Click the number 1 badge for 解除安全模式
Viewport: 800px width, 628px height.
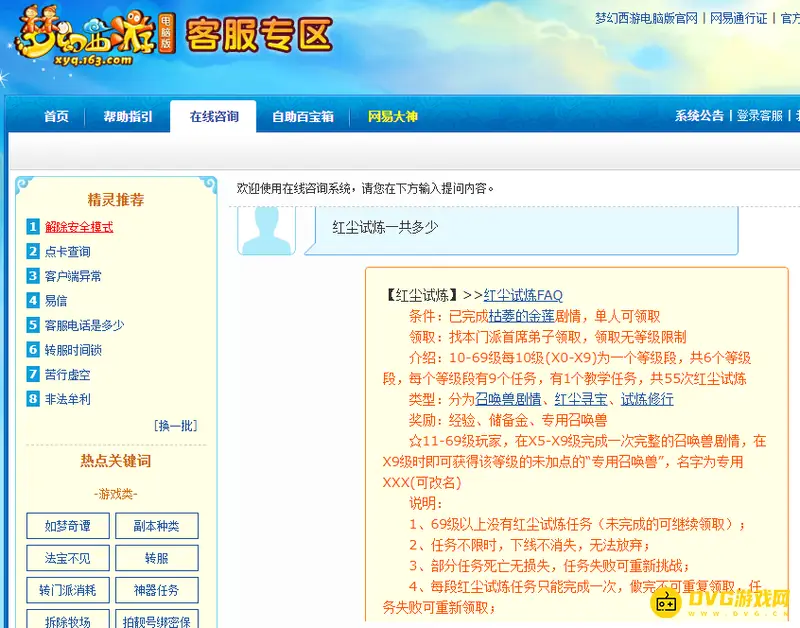[x=33, y=227]
